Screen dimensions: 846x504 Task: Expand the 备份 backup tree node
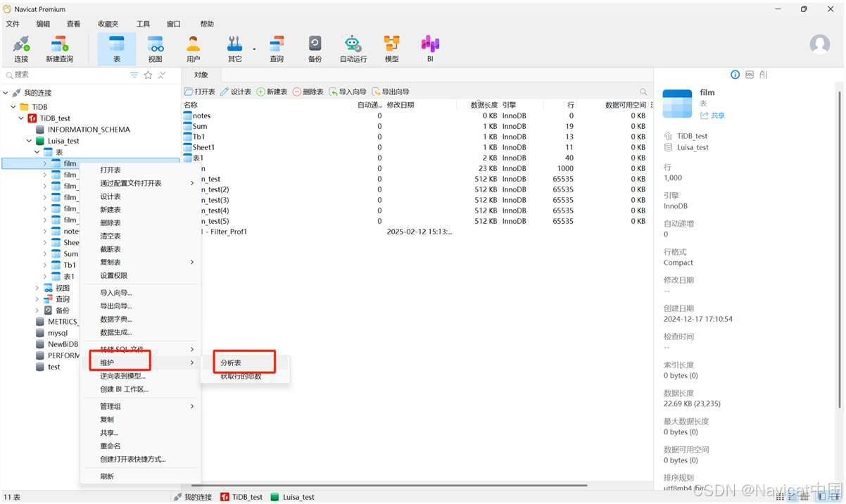tap(37, 310)
